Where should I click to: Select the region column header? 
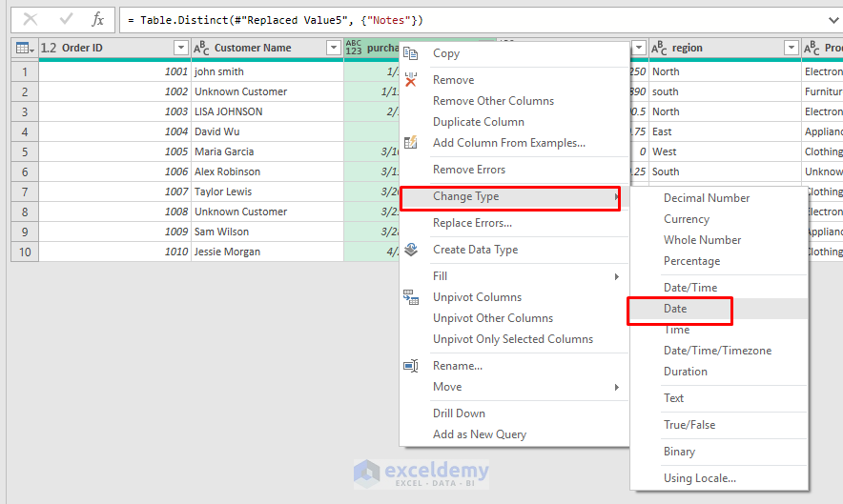coord(725,48)
